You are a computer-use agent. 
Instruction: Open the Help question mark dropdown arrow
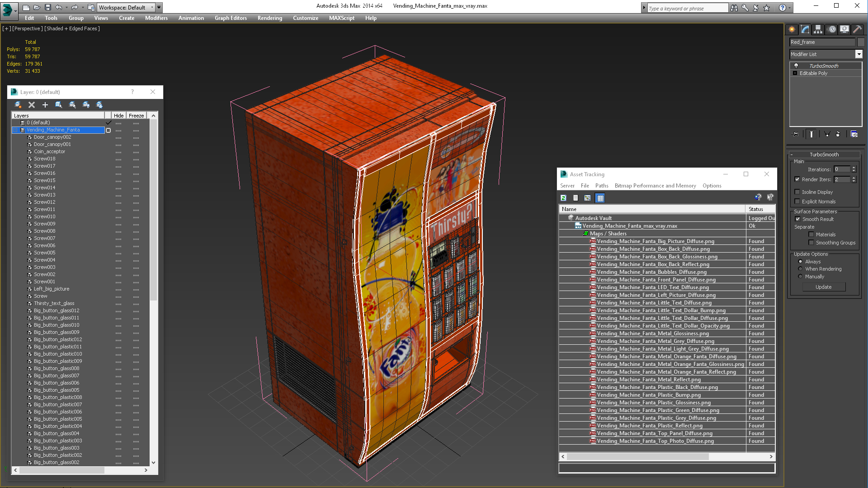tap(790, 8)
